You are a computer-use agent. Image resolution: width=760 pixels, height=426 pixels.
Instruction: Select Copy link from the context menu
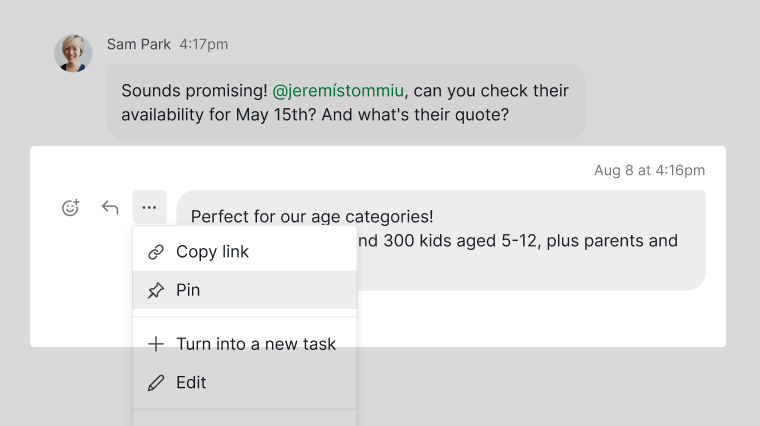click(x=212, y=252)
